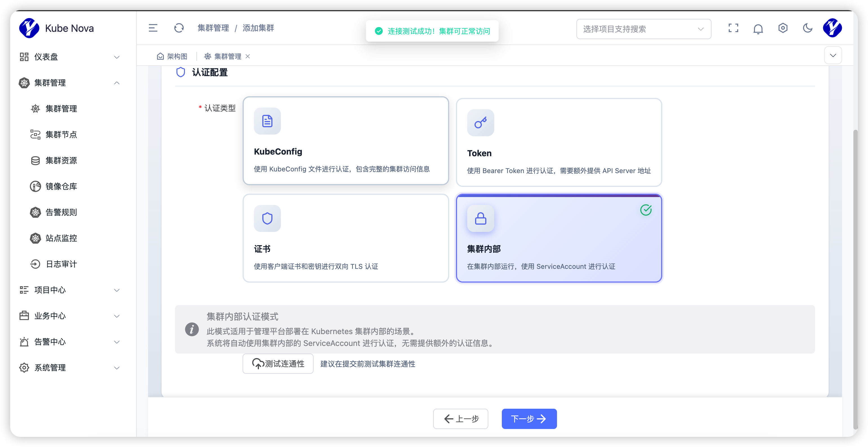Toggle dark mode moon icon
868x447 pixels.
tap(808, 28)
